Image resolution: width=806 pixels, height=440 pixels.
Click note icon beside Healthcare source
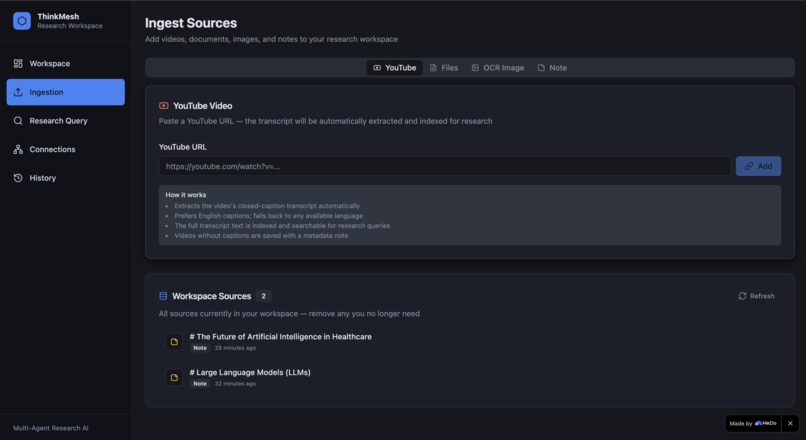[x=174, y=342]
